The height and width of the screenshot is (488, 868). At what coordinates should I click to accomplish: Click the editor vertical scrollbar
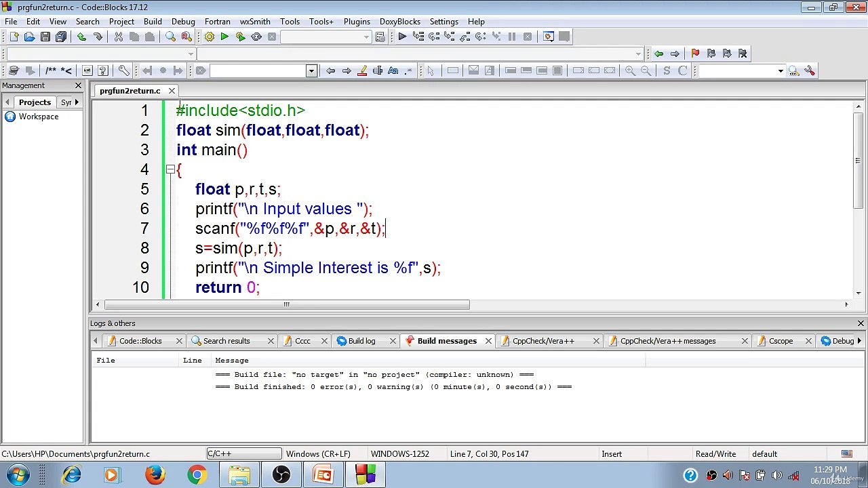coord(857,161)
